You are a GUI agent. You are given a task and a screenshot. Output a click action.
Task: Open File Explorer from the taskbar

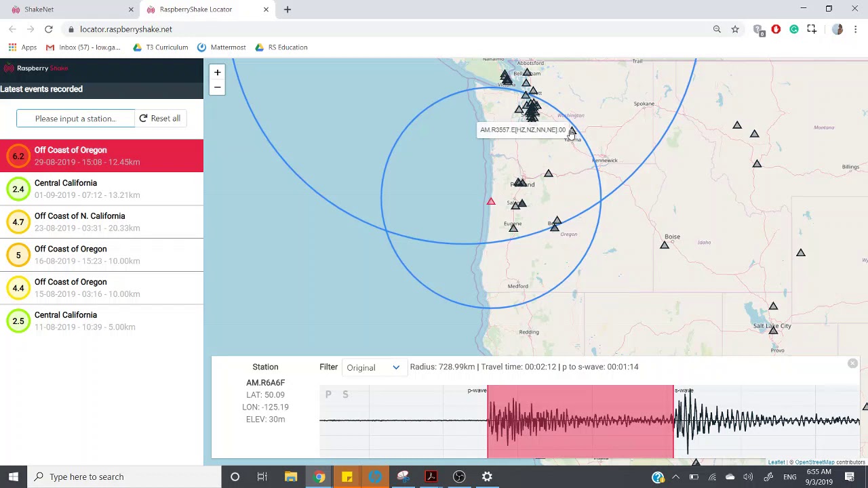click(x=291, y=476)
